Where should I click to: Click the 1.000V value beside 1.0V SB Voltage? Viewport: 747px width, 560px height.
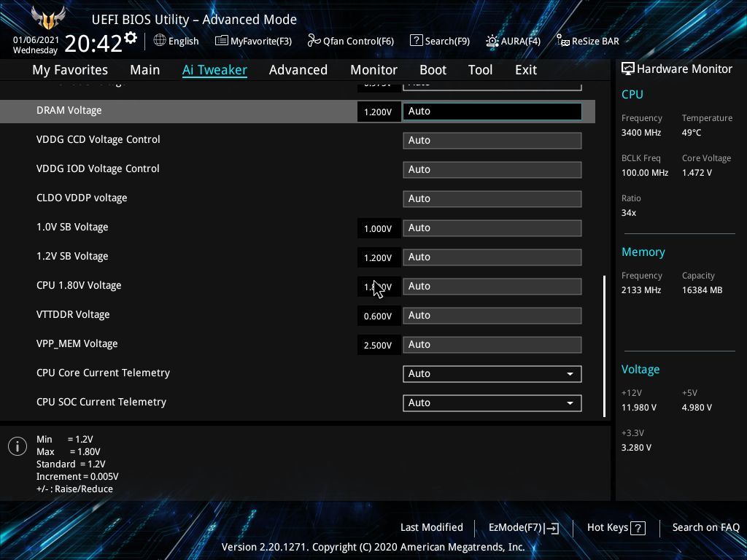click(x=378, y=228)
